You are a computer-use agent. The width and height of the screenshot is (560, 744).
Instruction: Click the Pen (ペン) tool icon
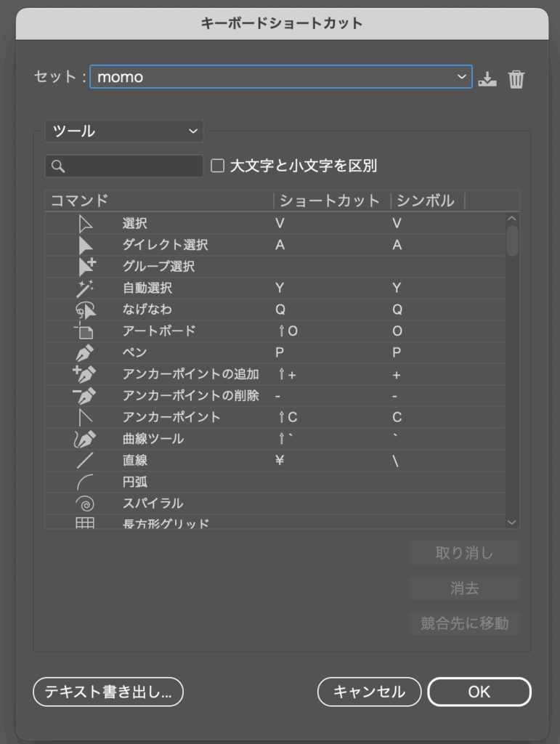click(x=84, y=352)
